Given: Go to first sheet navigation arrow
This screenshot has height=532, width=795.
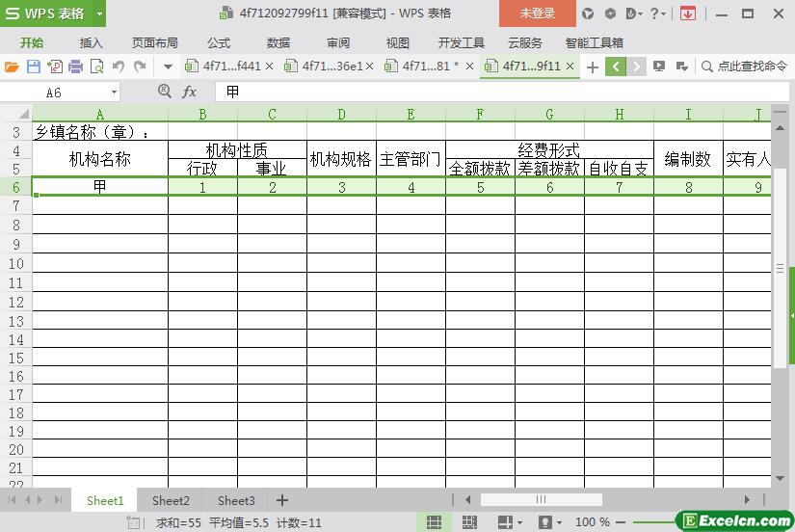Looking at the screenshot, I should coord(13,500).
